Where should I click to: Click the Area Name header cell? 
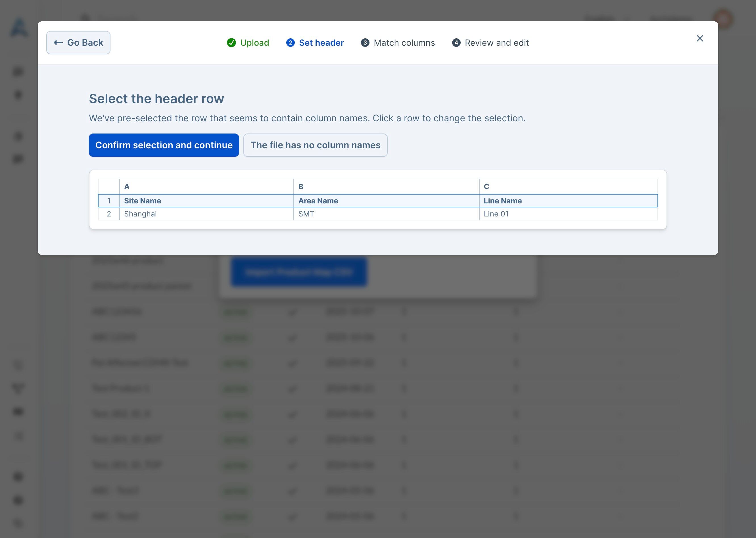318,201
